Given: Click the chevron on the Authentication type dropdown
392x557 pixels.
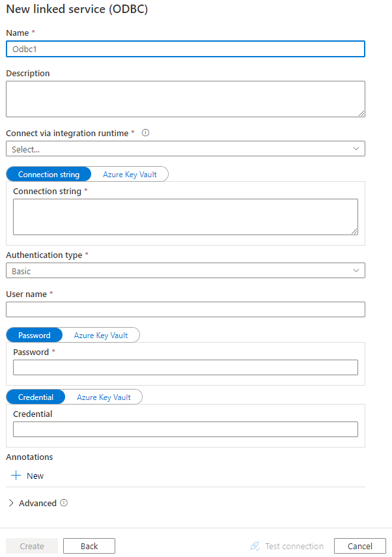Looking at the screenshot, I should (356, 270).
